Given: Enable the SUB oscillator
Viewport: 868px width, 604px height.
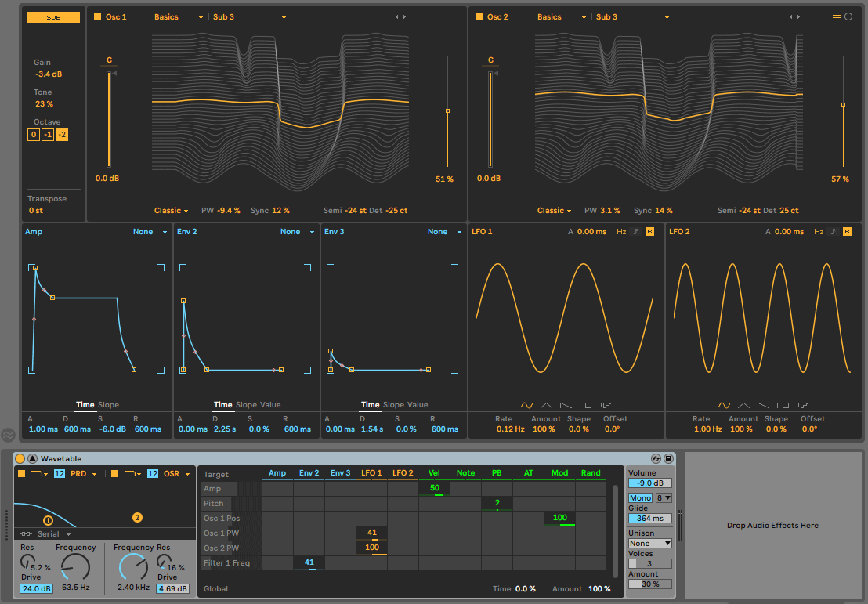Looking at the screenshot, I should [53, 16].
